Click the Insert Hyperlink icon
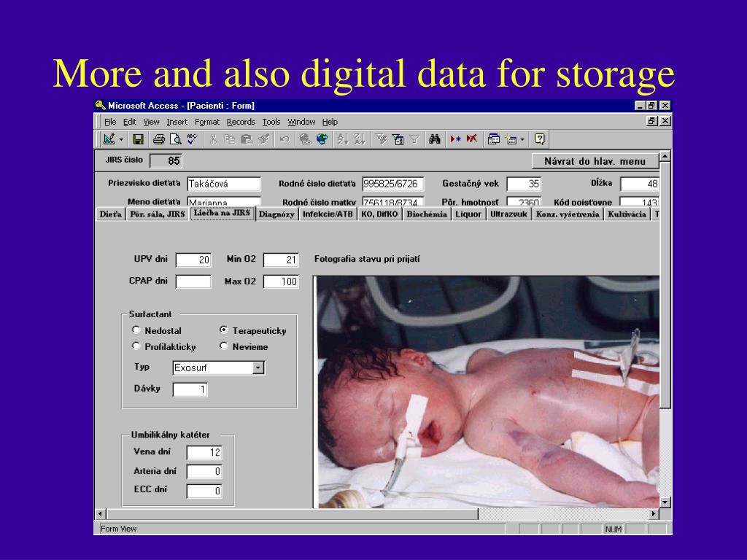Image resolution: width=747 pixels, height=560 pixels. pos(305,139)
